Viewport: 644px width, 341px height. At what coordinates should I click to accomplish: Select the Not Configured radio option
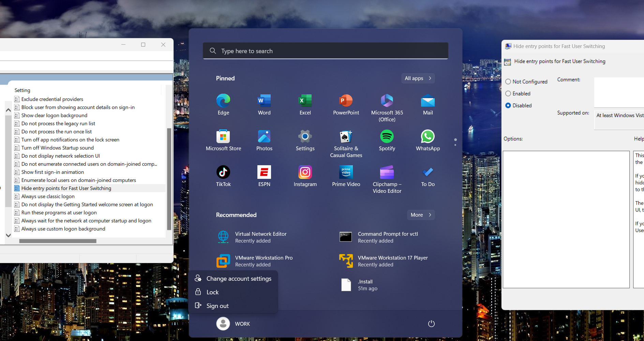508,82
